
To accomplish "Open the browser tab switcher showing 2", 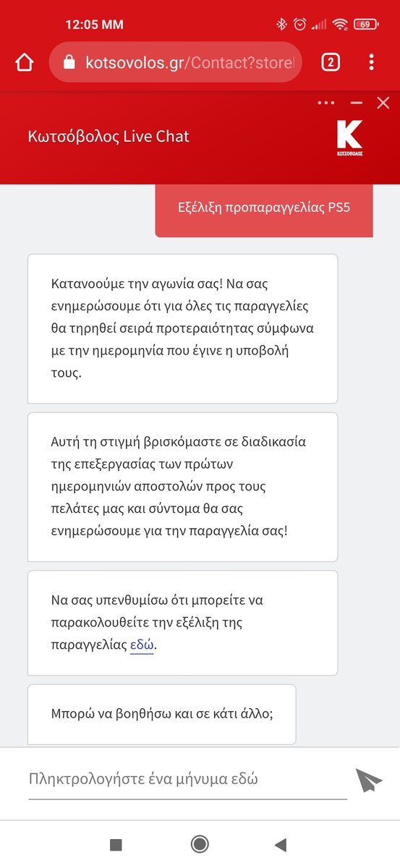I will [330, 62].
